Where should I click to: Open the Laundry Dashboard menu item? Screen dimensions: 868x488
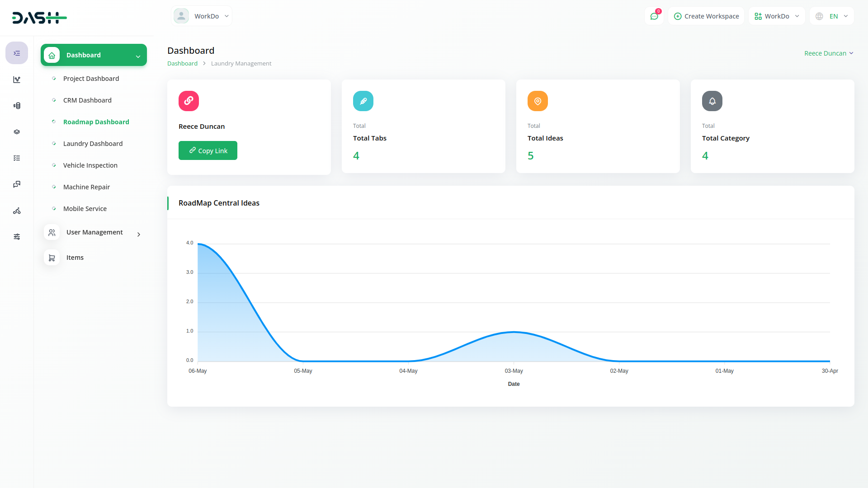pyautogui.click(x=93, y=144)
